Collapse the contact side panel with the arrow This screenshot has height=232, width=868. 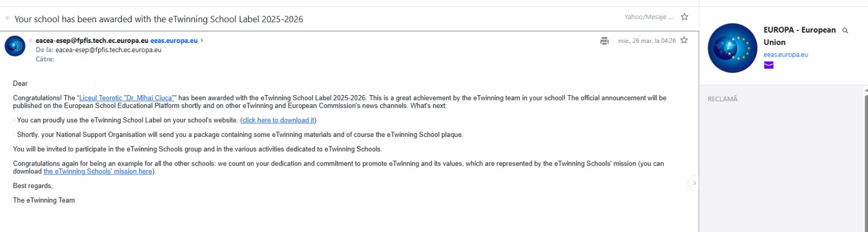point(694,183)
